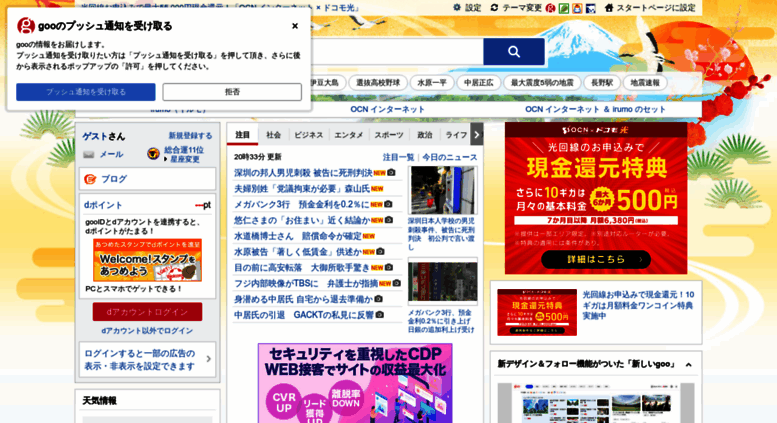Click 新規登録する link
The height and width of the screenshot is (423, 777).
[x=190, y=136]
